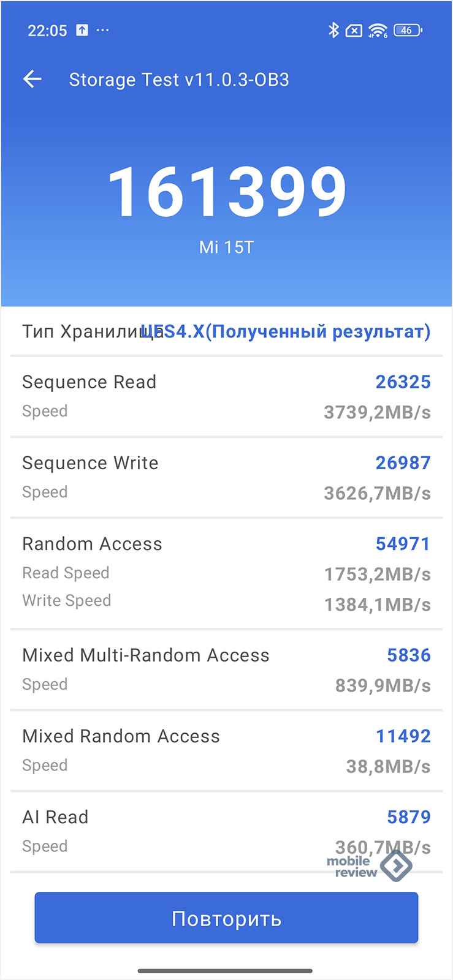Tap the mobile review watermark logo
Image resolution: width=453 pixels, height=980 pixels.
click(370, 866)
